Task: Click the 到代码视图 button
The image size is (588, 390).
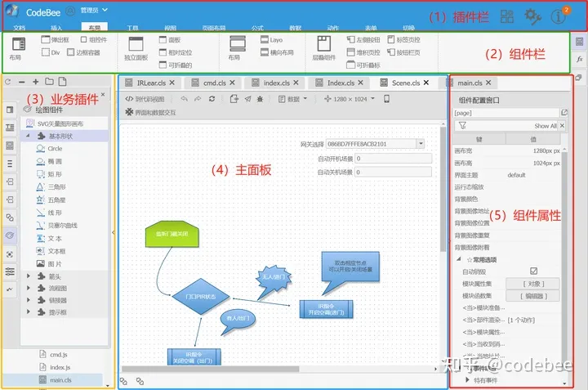Action: pos(145,98)
